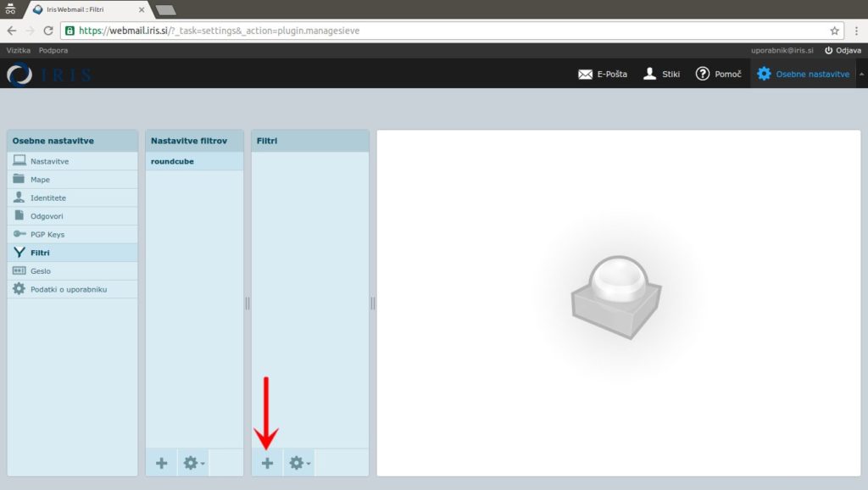Bookmark page with star icon
This screenshot has width=868, height=490.
tap(834, 31)
